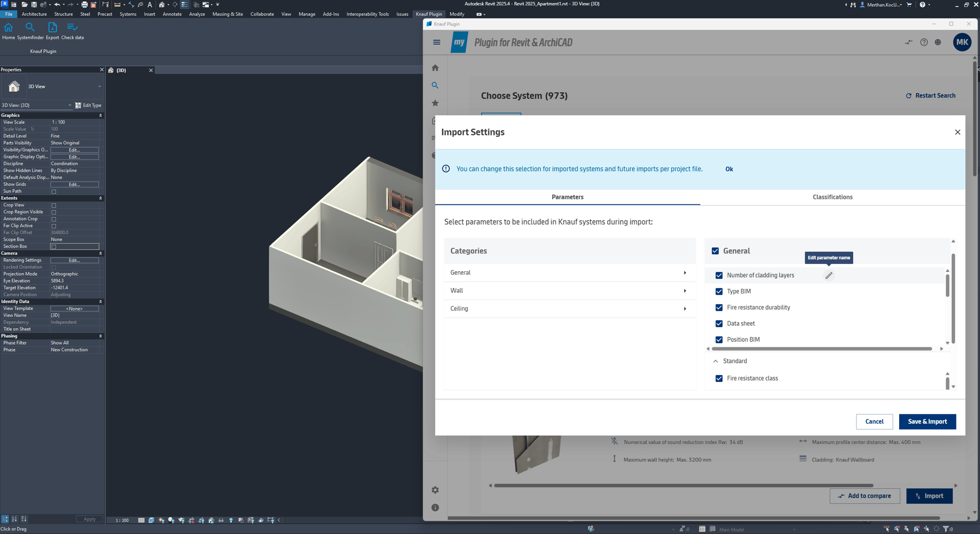Image resolution: width=980 pixels, height=534 pixels.
Task: Click the MK user avatar
Action: pyautogui.click(x=962, y=42)
